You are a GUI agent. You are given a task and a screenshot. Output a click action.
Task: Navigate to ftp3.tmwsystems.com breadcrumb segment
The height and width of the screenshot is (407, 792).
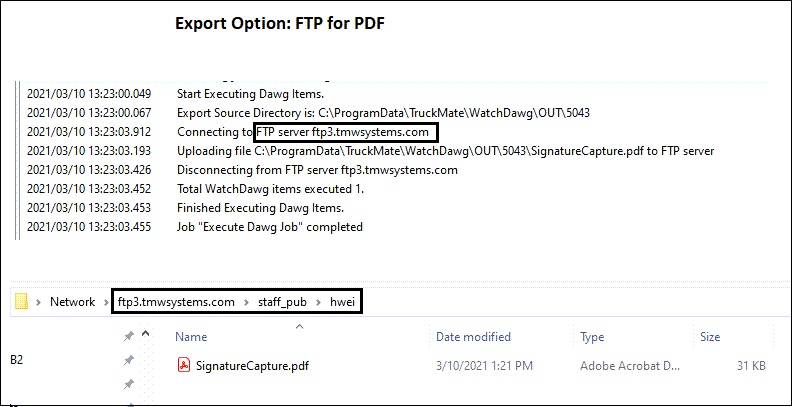tap(176, 302)
